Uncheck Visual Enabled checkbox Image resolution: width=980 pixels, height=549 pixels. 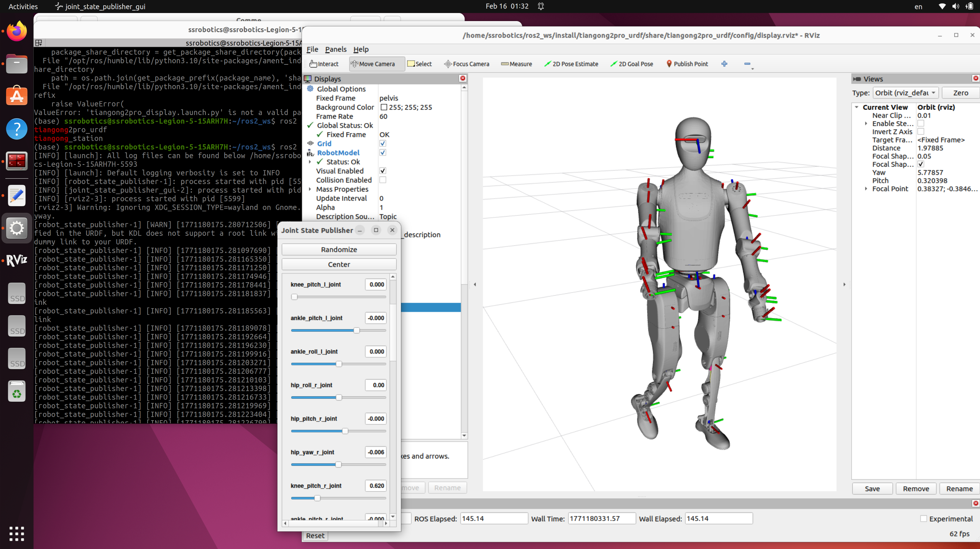tap(382, 171)
